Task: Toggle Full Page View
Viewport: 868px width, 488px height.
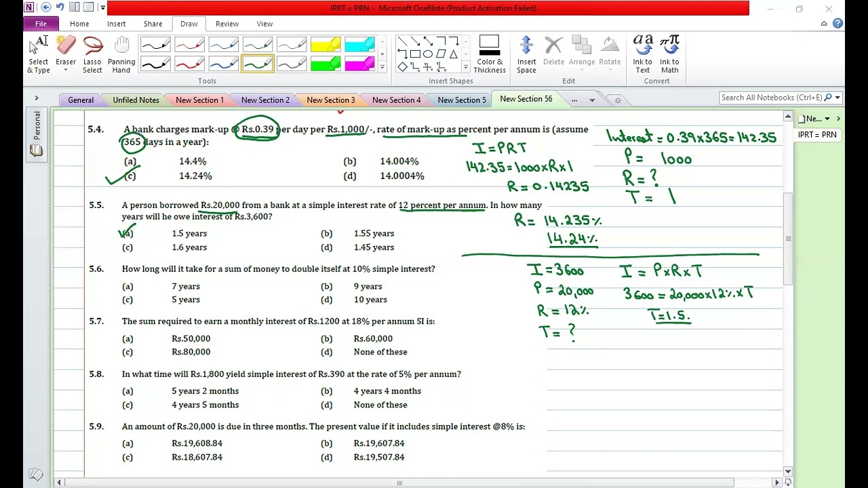Action: click(x=90, y=7)
